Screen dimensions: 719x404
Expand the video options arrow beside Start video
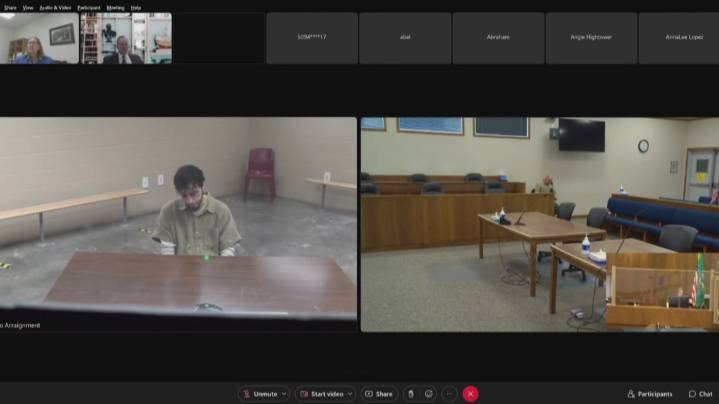point(352,394)
